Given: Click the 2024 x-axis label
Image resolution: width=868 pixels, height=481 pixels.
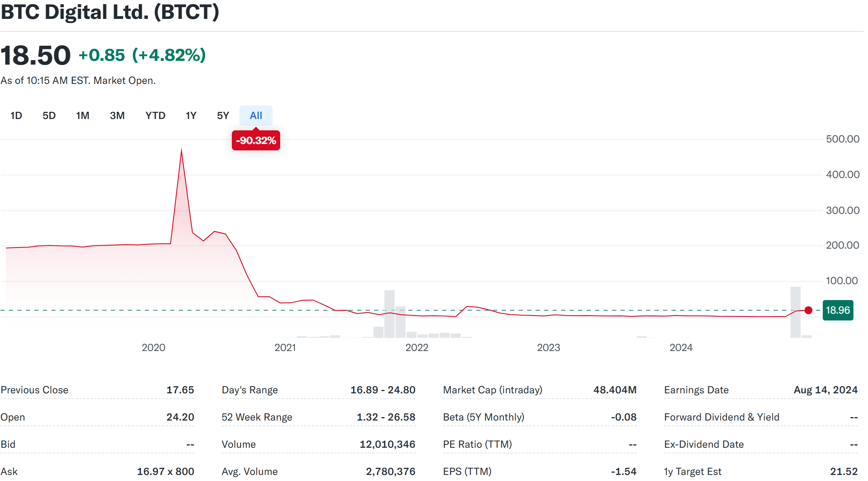Looking at the screenshot, I should coord(681,348).
